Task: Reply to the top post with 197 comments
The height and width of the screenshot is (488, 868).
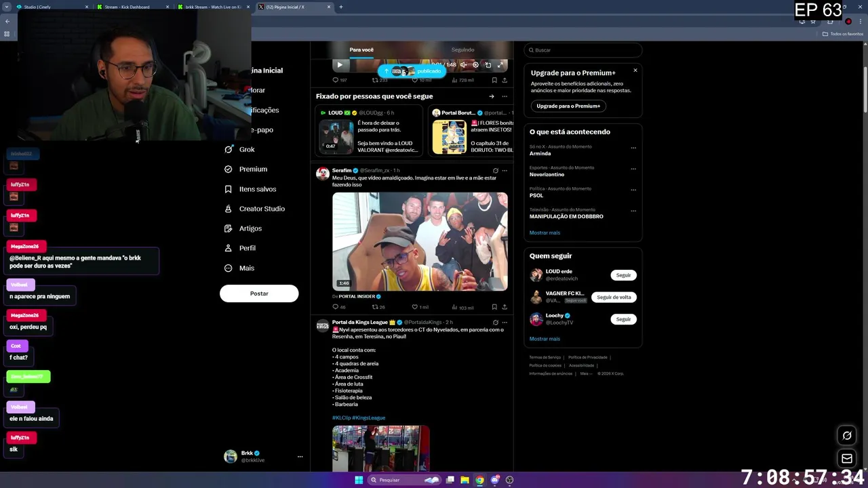Action: (x=340, y=80)
